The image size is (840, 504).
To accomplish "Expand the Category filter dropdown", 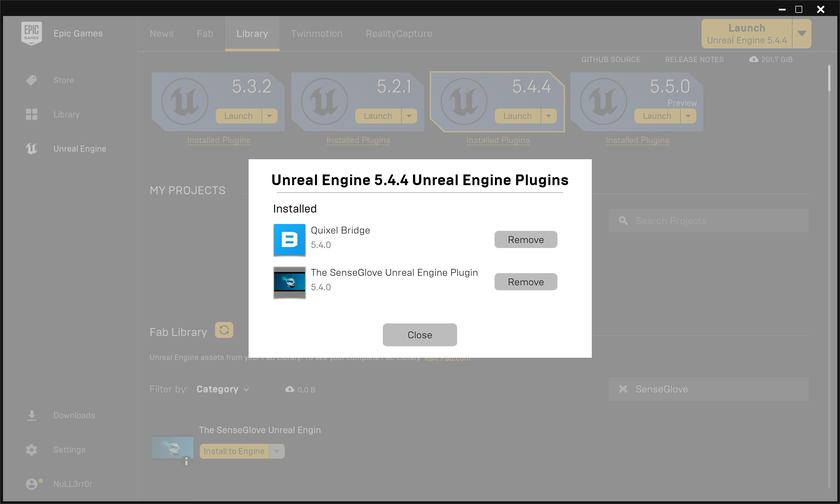I will (x=223, y=389).
